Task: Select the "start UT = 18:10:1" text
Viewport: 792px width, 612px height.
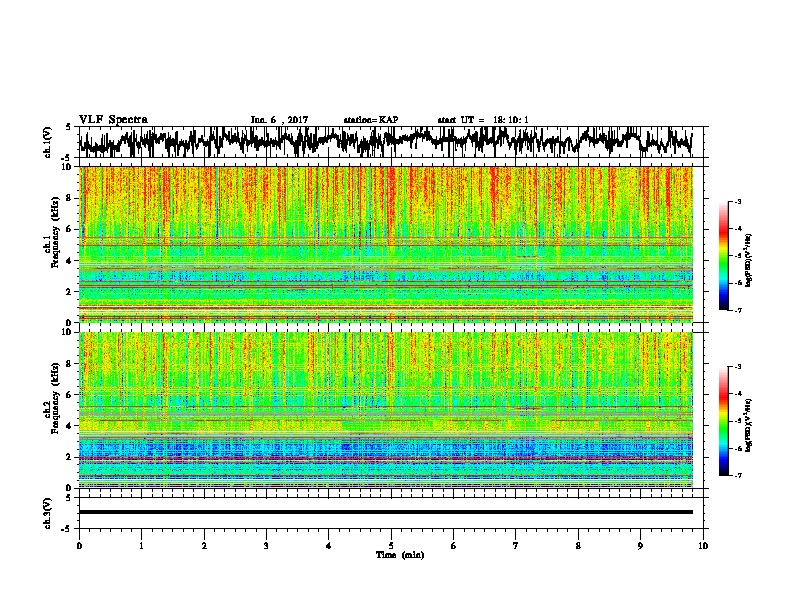Action: coord(483,120)
